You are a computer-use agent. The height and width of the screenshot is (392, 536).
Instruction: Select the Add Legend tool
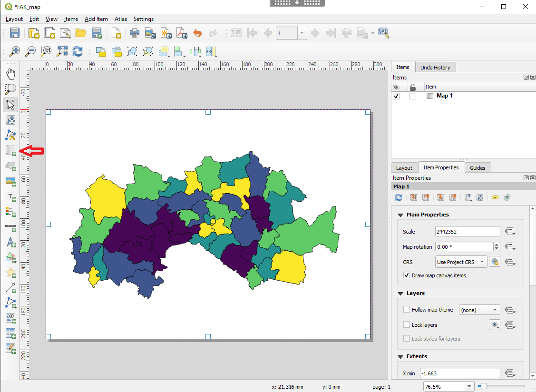[10, 212]
